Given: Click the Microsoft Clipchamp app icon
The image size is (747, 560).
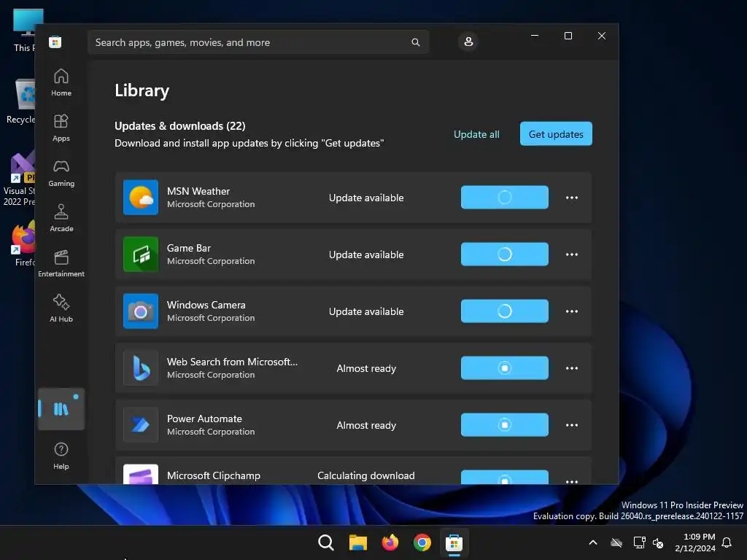Looking at the screenshot, I should pyautogui.click(x=141, y=474).
